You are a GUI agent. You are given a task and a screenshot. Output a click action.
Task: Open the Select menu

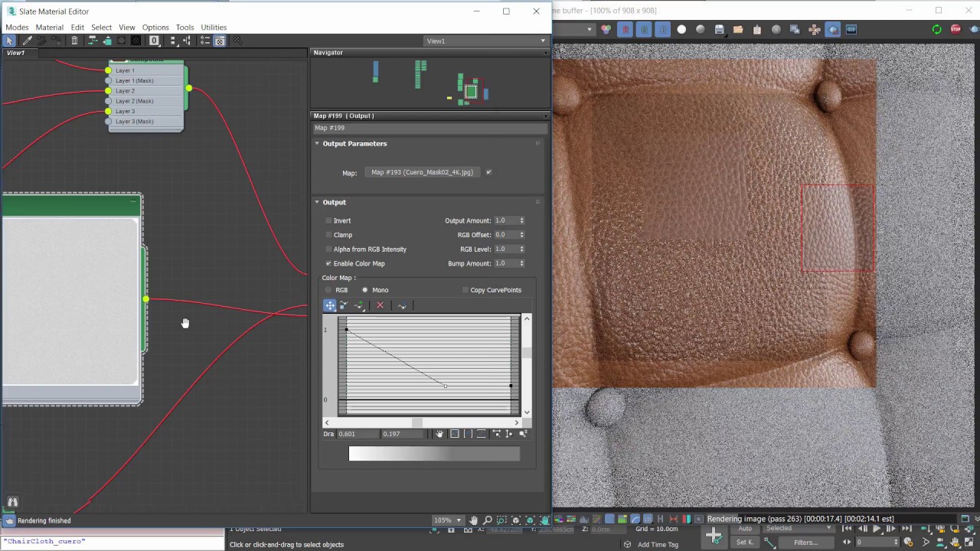[x=101, y=28]
